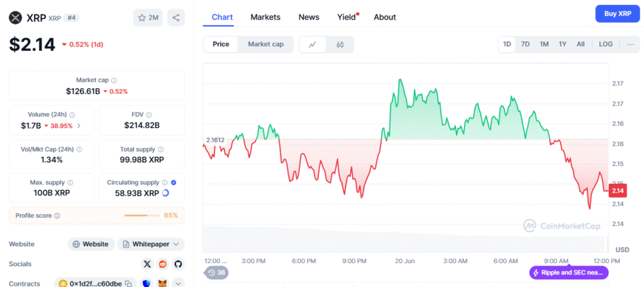The width and height of the screenshot is (644, 287).
Task: Switch to line chart view
Action: click(x=312, y=45)
